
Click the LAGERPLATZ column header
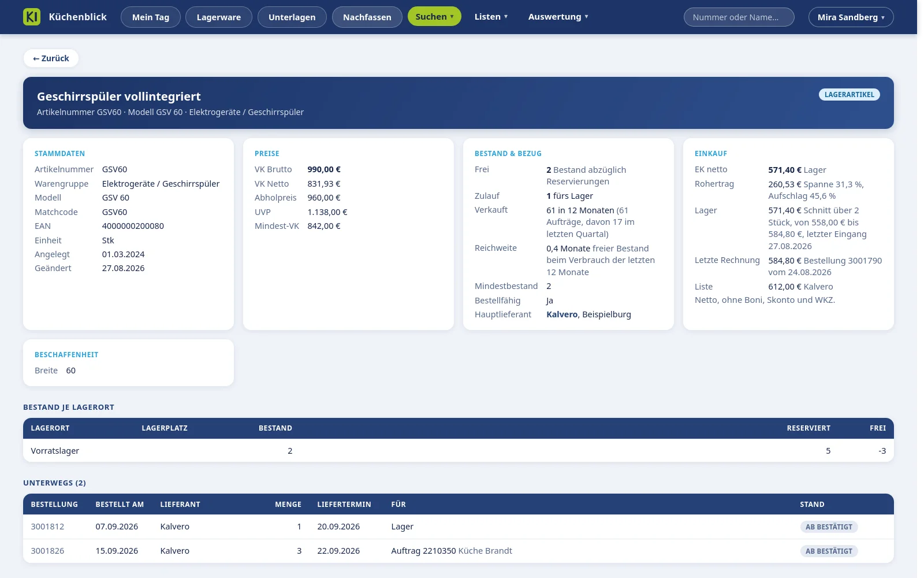pos(165,428)
